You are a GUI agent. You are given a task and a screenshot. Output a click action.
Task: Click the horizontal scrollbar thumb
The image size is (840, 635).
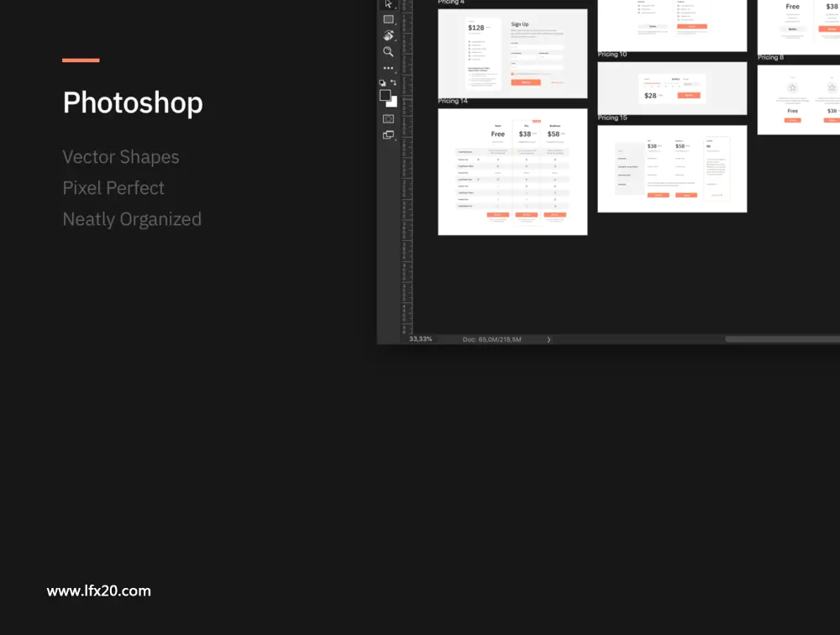782,339
